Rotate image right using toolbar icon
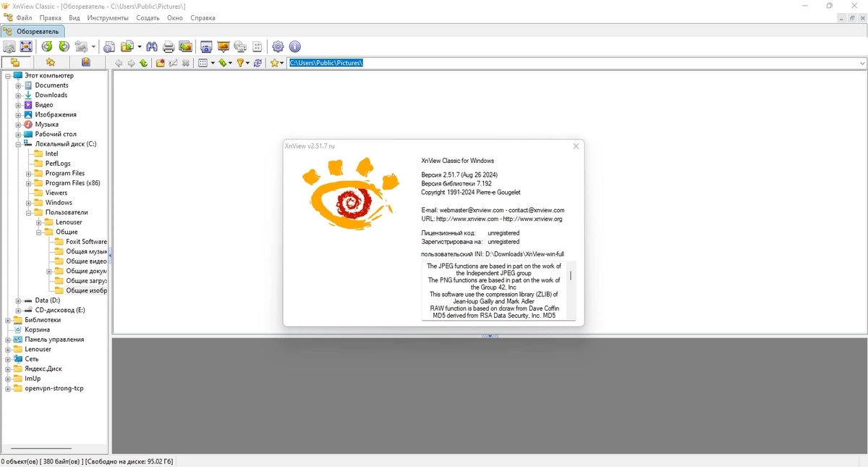This screenshot has width=868, height=467. (64, 46)
